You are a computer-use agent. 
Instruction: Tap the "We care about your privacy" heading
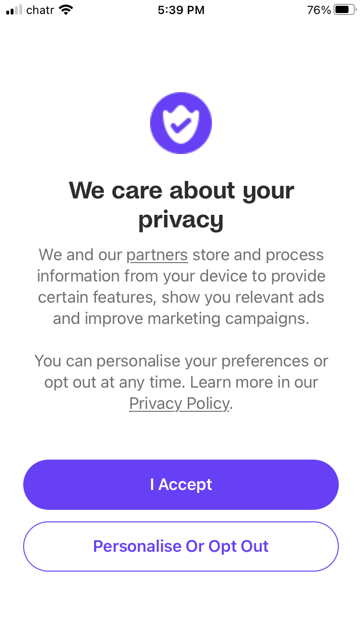pyautogui.click(x=181, y=205)
